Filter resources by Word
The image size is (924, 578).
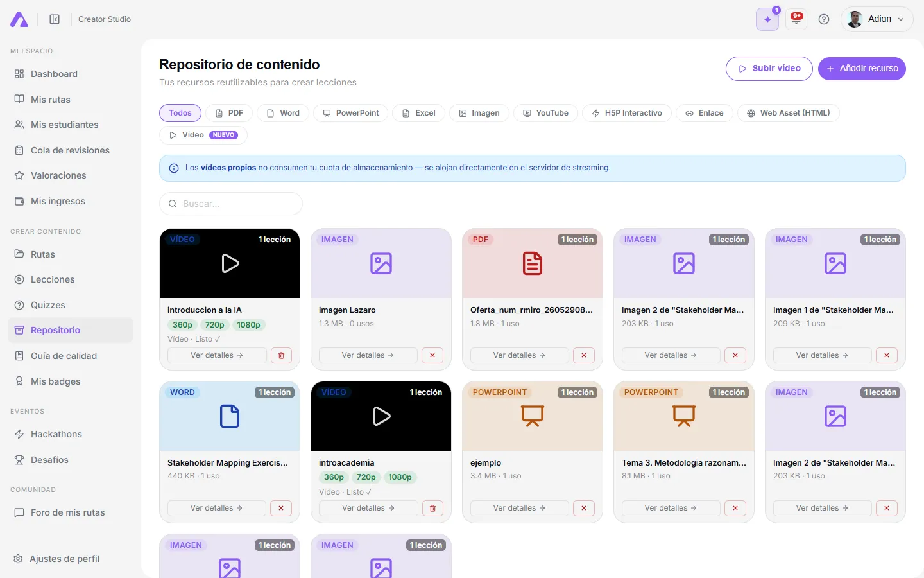[283, 113]
